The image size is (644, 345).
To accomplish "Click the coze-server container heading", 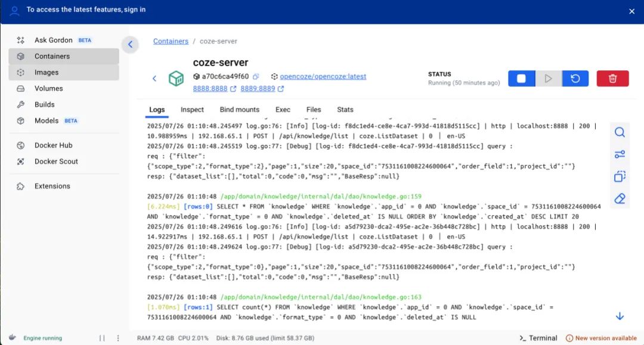I will pos(221,63).
